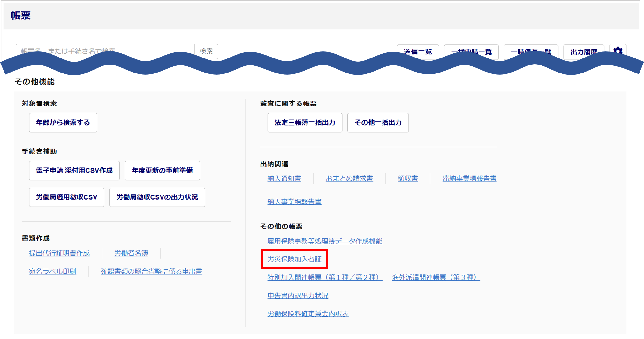This screenshot has height=339, width=644.
Task: Click 年齢から検索する button
Action: 63,123
